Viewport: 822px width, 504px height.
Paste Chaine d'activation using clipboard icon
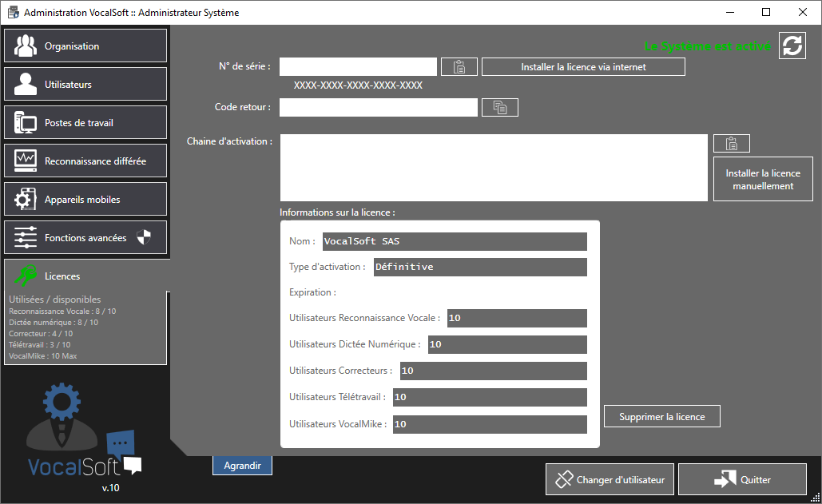click(732, 143)
